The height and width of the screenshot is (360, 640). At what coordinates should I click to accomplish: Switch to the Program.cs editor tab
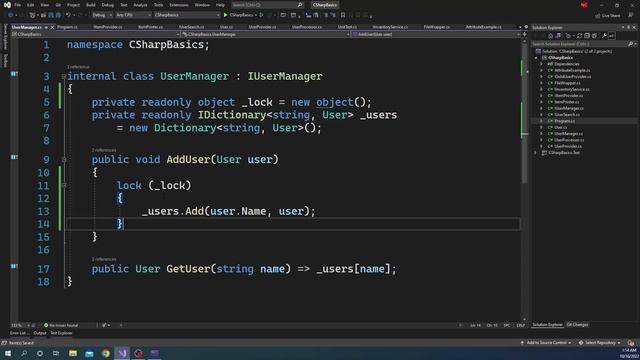(67, 27)
